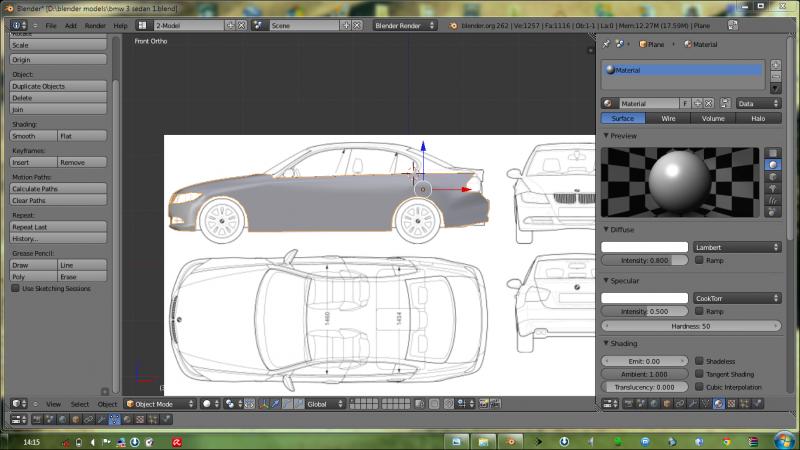
Task: Choose the monkey preview shape icon
Action: point(772,187)
